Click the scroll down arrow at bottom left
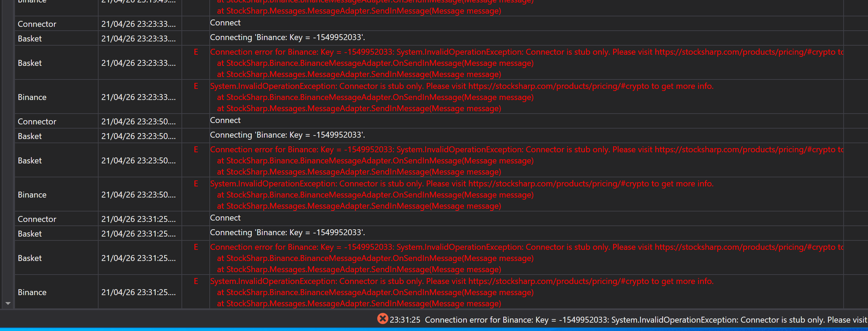The height and width of the screenshot is (331, 868). click(x=8, y=303)
